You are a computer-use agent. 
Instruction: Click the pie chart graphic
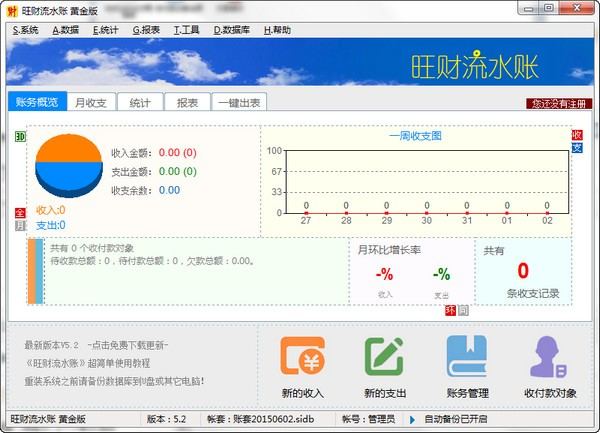click(x=69, y=165)
